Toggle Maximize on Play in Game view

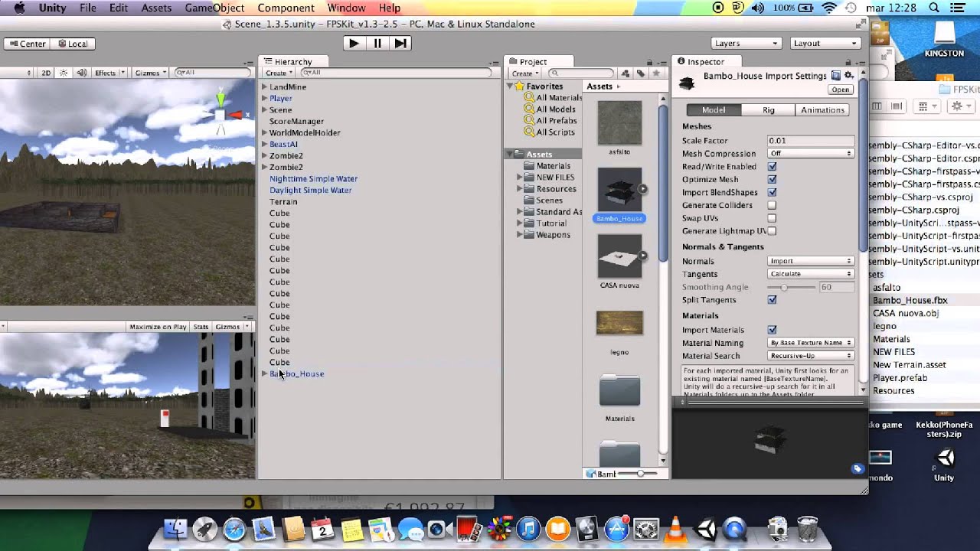point(158,327)
